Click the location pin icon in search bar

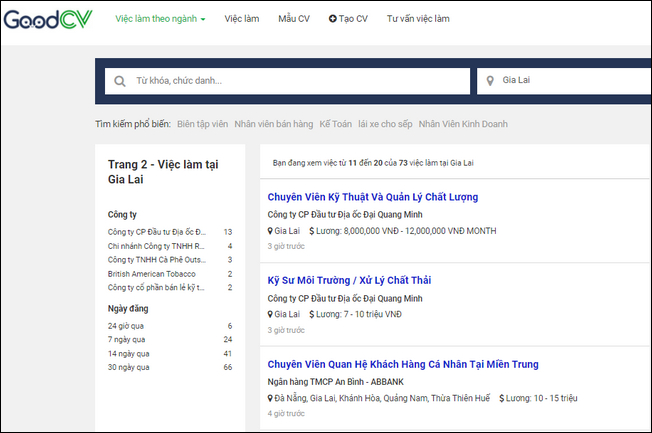click(x=490, y=81)
